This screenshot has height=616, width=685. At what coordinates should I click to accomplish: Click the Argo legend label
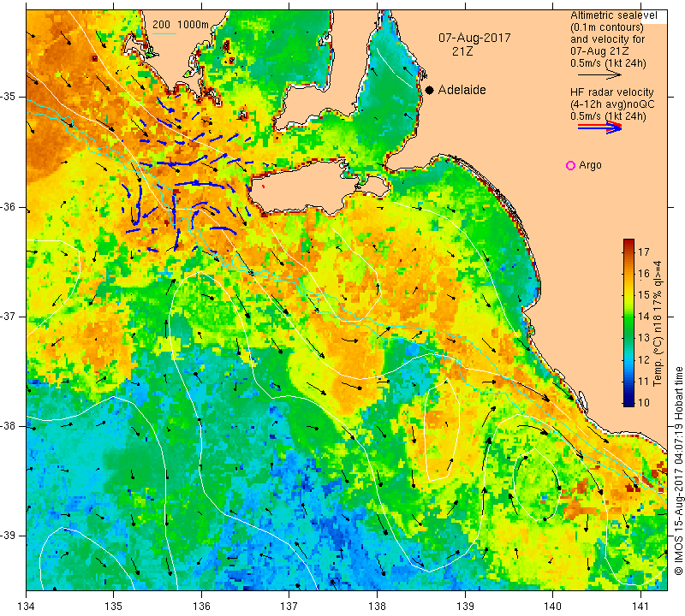pos(590,165)
